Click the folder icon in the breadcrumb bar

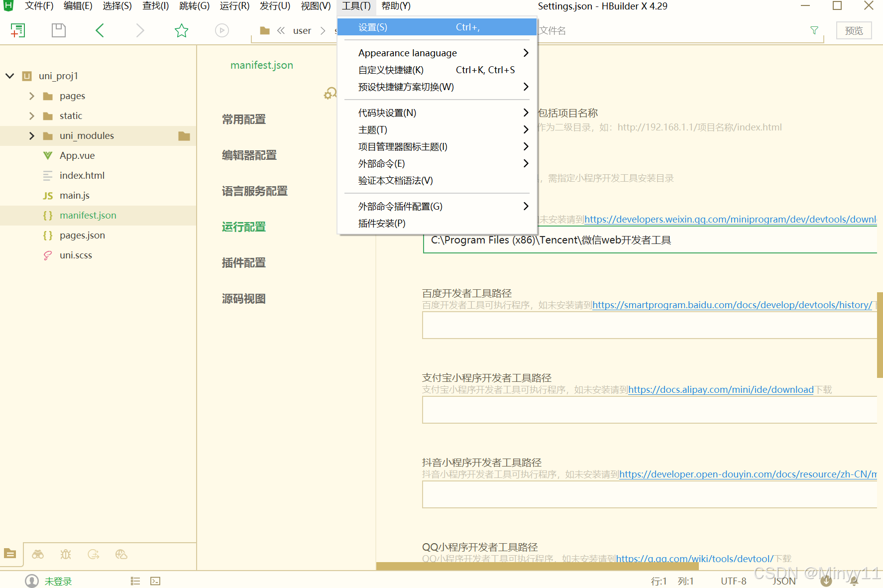click(x=265, y=31)
